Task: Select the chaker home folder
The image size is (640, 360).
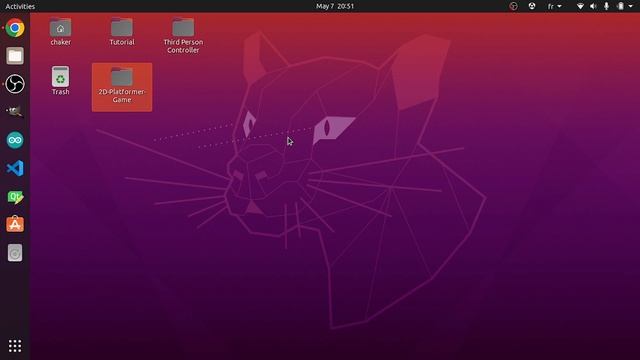Action: (60, 32)
